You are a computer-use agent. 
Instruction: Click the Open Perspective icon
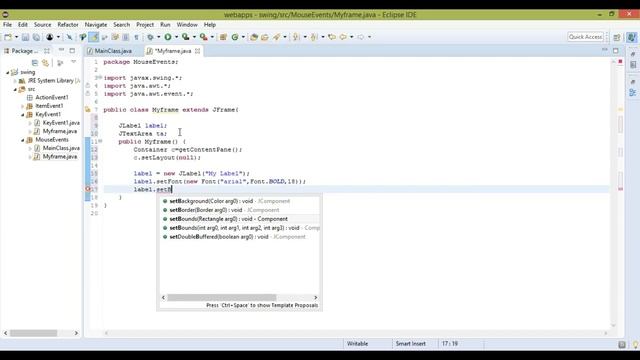coord(617,37)
